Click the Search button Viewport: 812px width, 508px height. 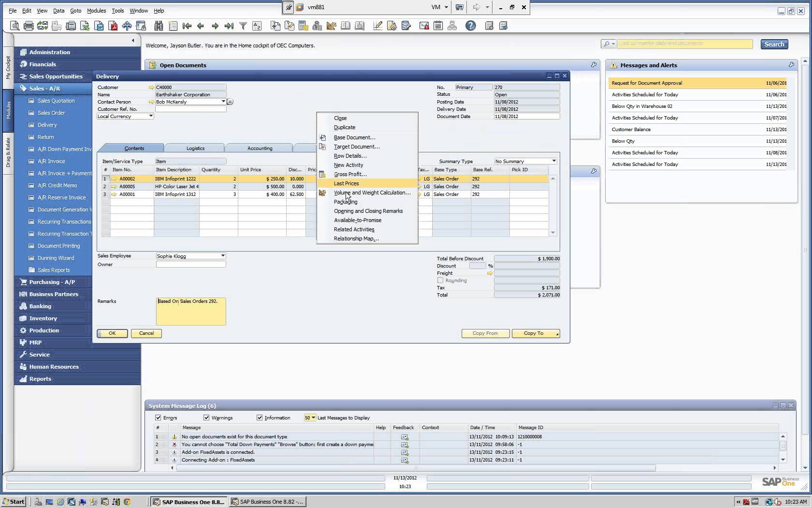pos(774,44)
